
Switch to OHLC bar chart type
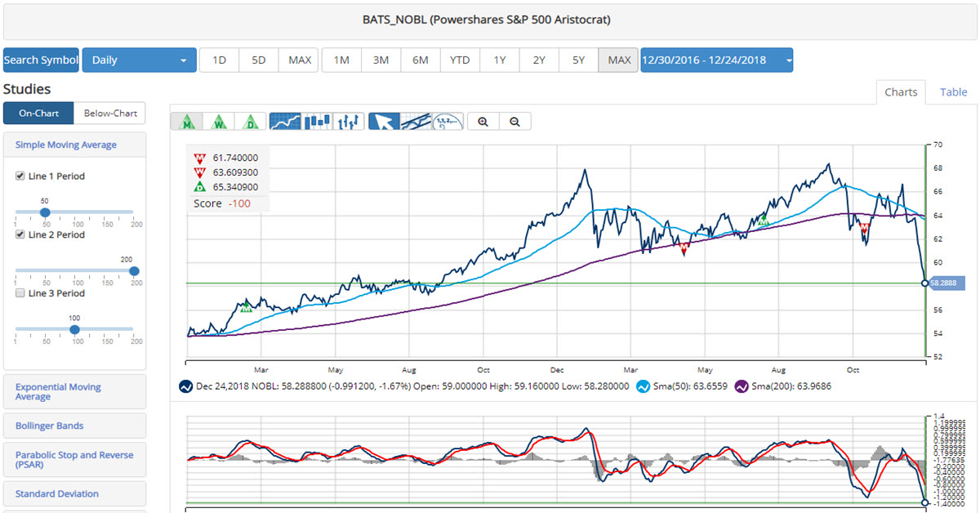pyautogui.click(x=350, y=122)
